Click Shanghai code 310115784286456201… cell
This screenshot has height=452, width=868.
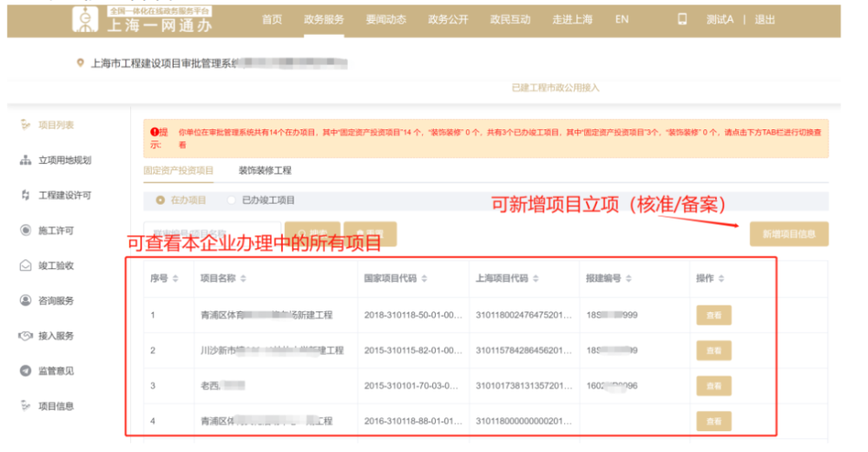point(523,350)
